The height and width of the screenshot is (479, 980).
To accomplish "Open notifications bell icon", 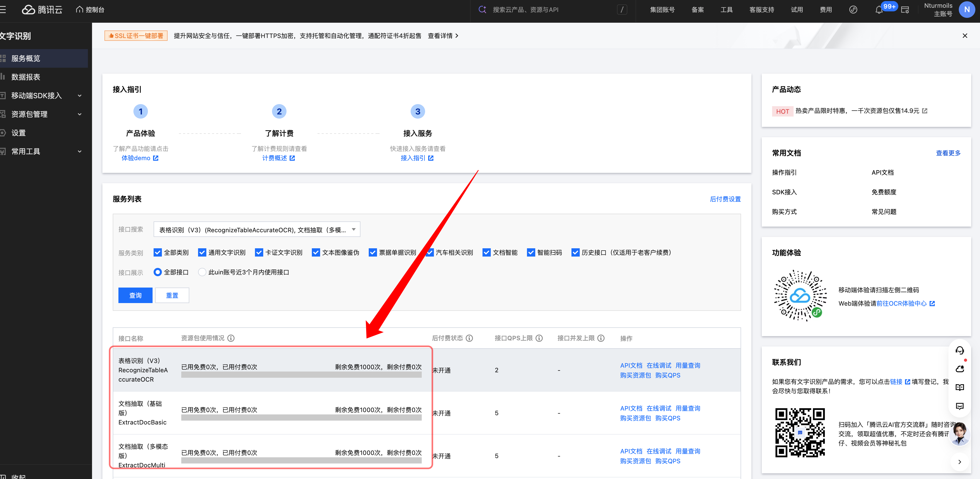I will 879,10.
